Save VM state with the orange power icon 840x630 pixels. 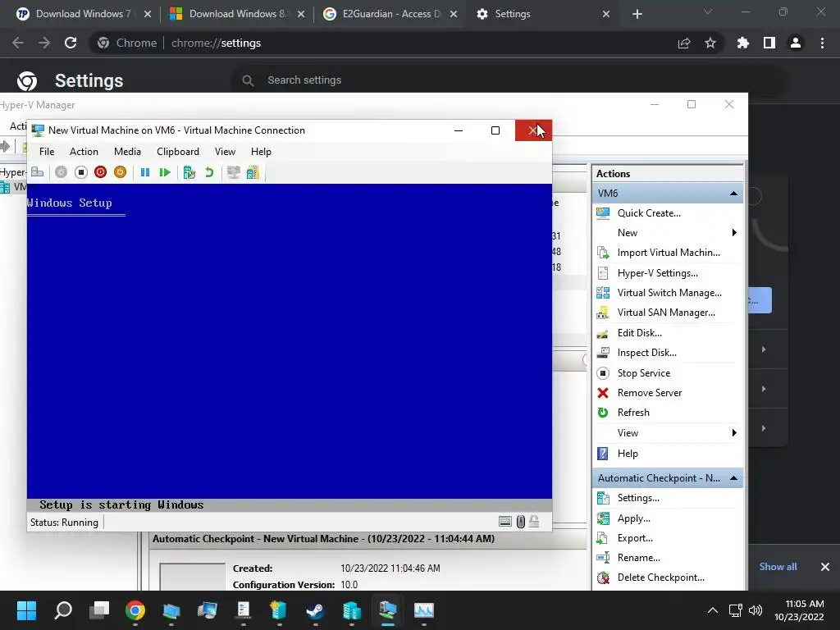[120, 172]
